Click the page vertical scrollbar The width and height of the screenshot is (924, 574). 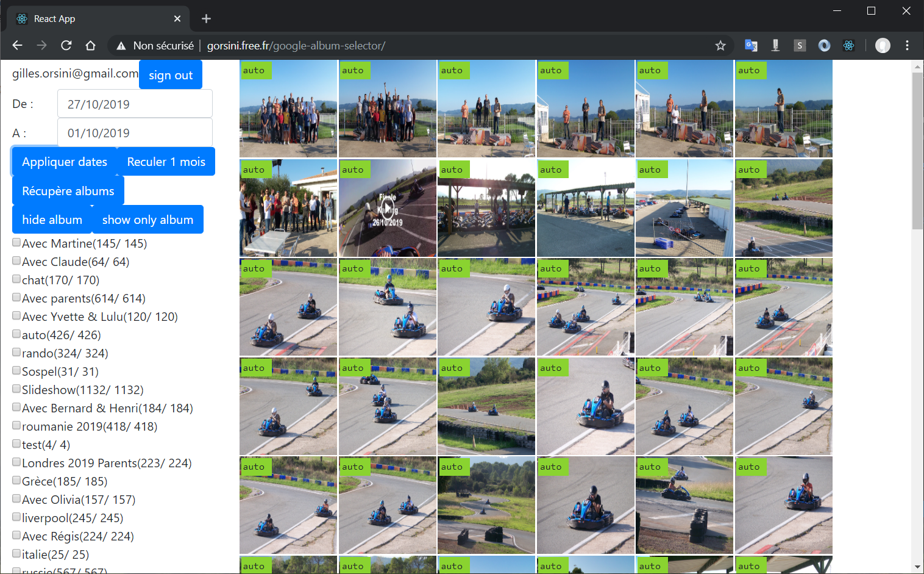(917, 151)
